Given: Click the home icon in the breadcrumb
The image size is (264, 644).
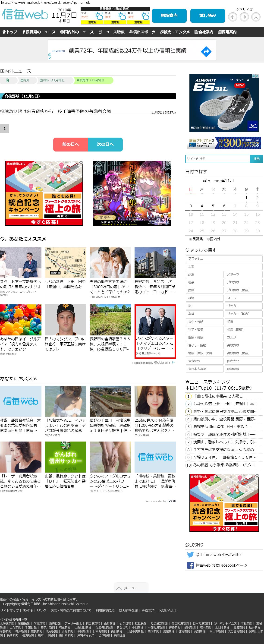Looking at the screenshot, I should [8, 80].
